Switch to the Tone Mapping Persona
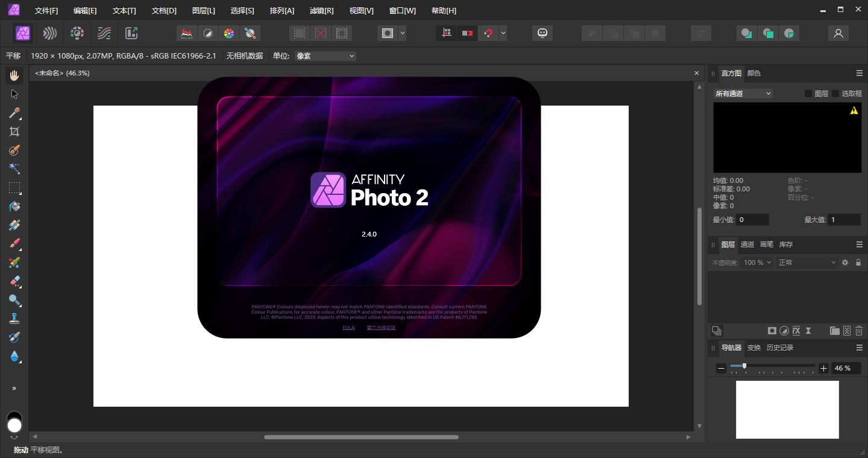The image size is (868, 458). point(104,33)
